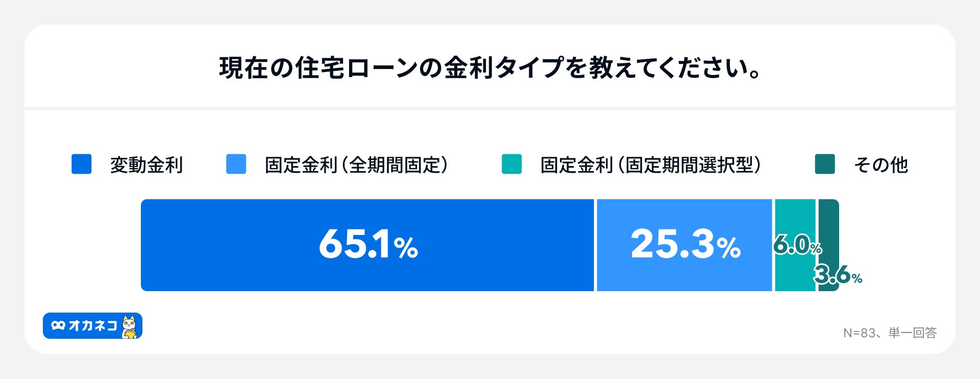The height and width of the screenshot is (379, 980).
Task: Click the teal 固定期間選択型 legend swatch
Action: point(511,164)
